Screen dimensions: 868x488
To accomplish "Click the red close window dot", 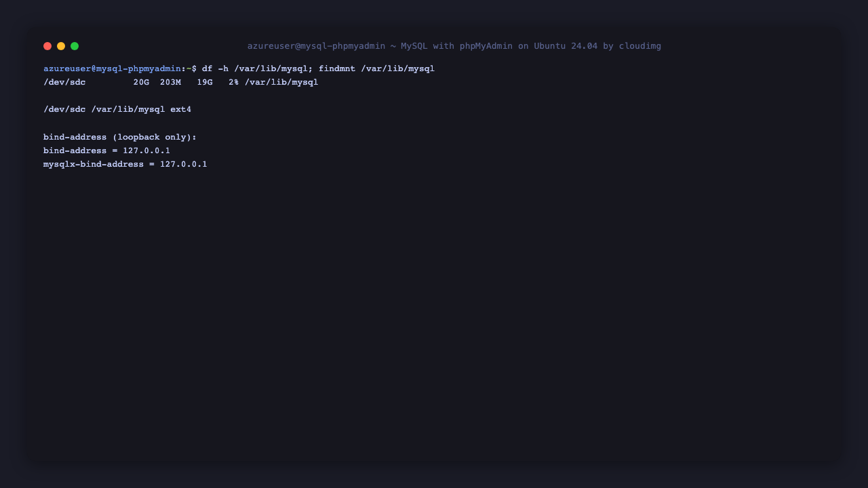I will tap(47, 46).
